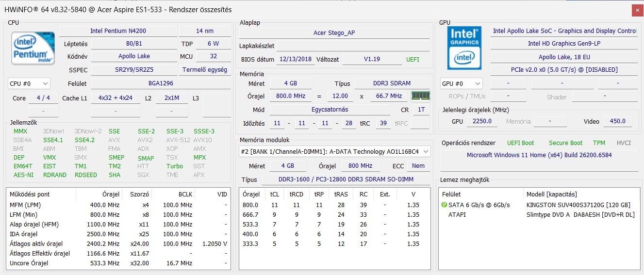Viewport: 644px width, 275px height.
Task: Click the memory clock 800.0 MHz field
Action: 291,96
